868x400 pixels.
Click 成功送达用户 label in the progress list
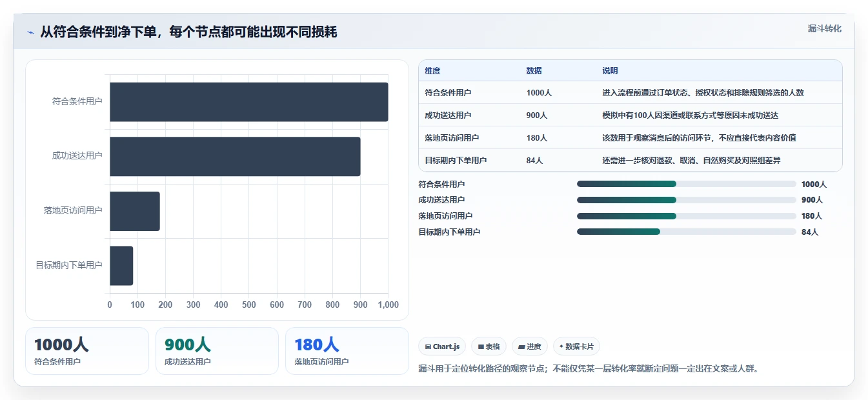[441, 200]
